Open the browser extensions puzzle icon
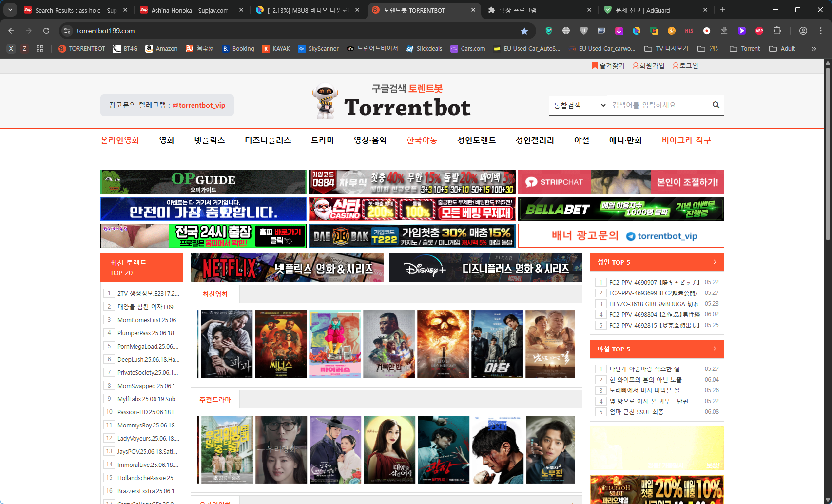 point(777,31)
